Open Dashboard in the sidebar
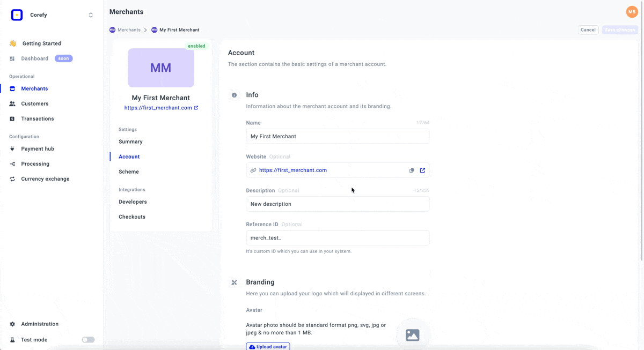Viewport: 644px width, 350px height. point(35,58)
